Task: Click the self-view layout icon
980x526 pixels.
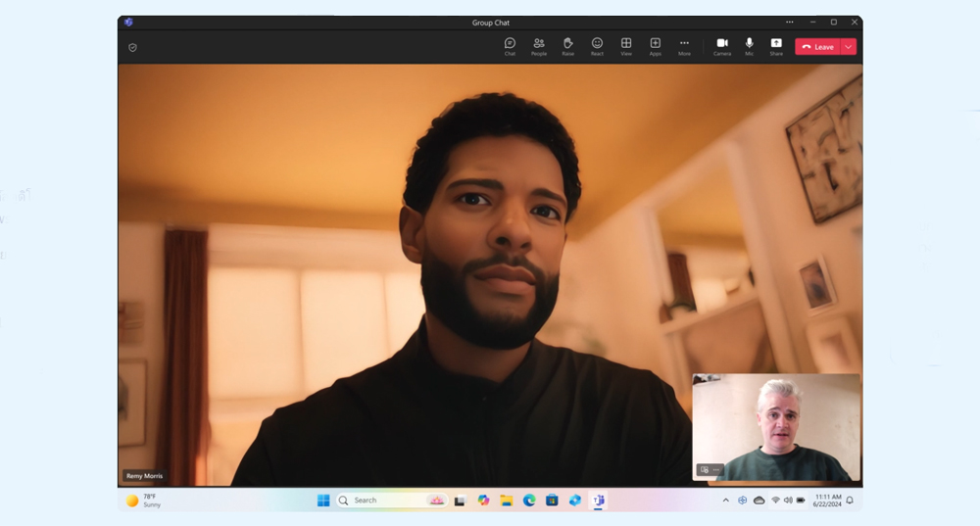Action: 705,470
